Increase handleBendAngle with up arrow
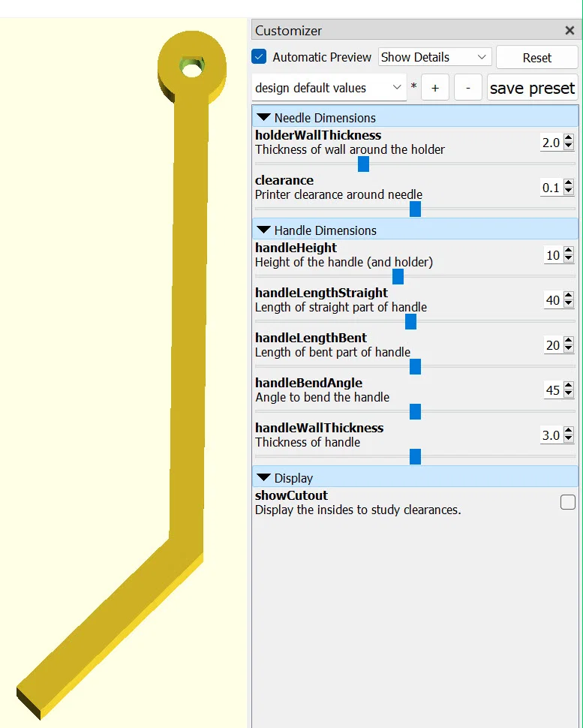The height and width of the screenshot is (728, 583). tap(569, 386)
